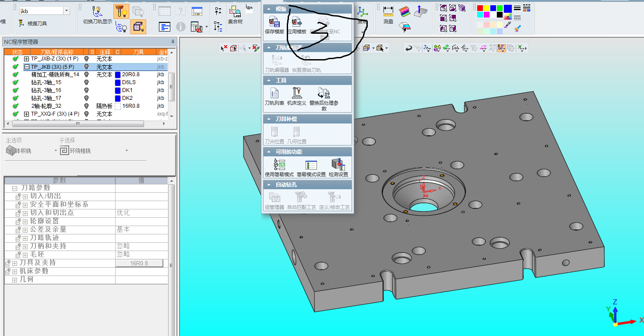Click the paintbrush icon in color palette
The image size is (644, 336).
coord(517,28)
